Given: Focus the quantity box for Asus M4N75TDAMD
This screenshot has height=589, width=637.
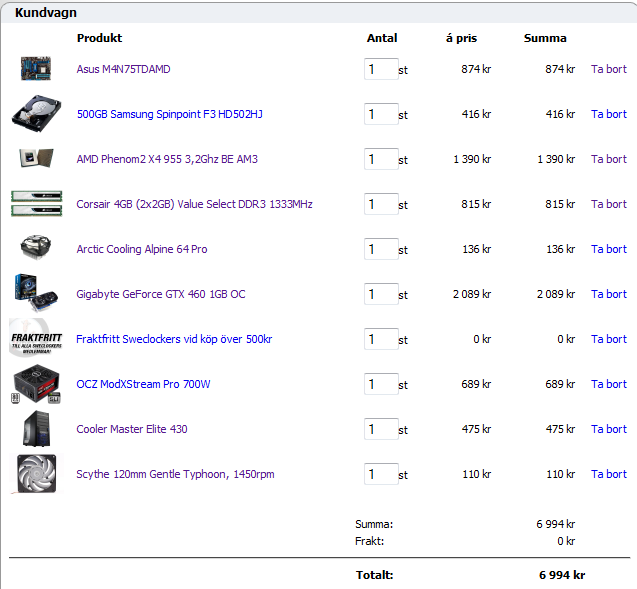Looking at the screenshot, I should pos(380,69).
